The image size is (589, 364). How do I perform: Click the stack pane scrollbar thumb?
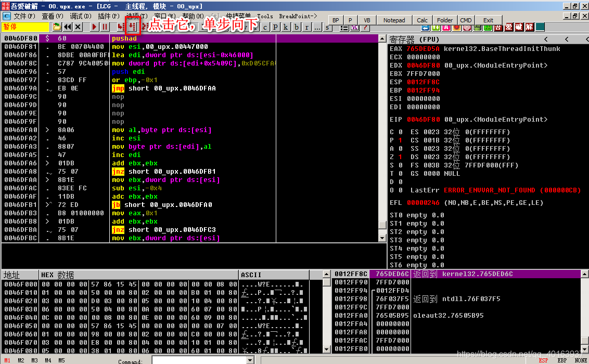click(584, 340)
